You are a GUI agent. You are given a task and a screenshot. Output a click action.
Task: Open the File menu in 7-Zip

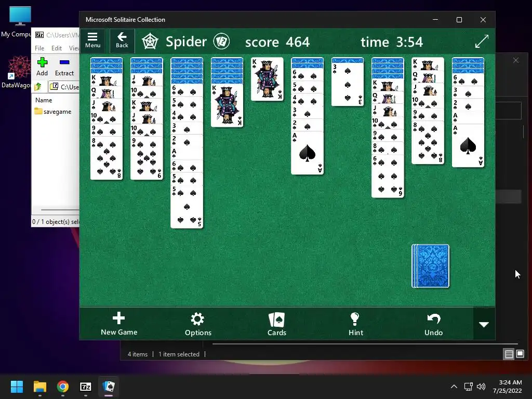click(39, 48)
